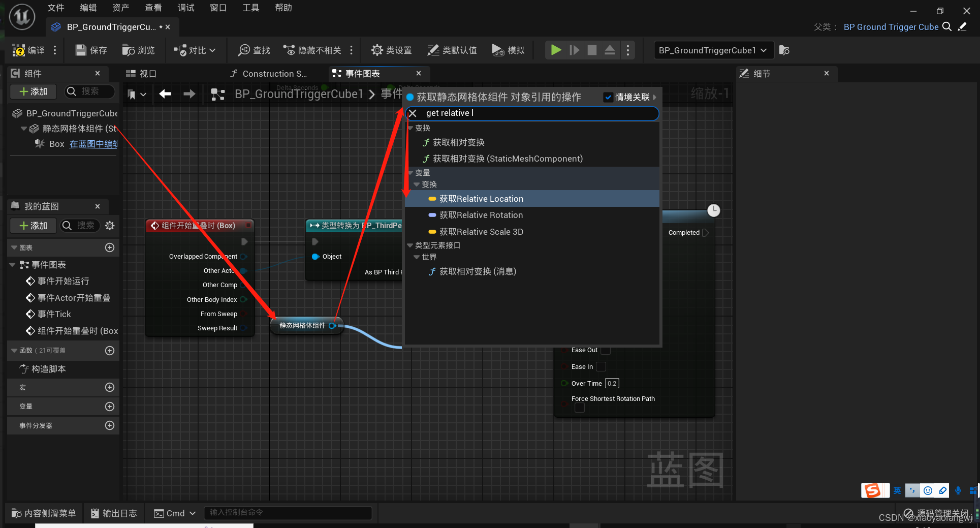Screen dimensions: 980x528
Task: Click the Compile (编译) button
Action: click(28, 50)
